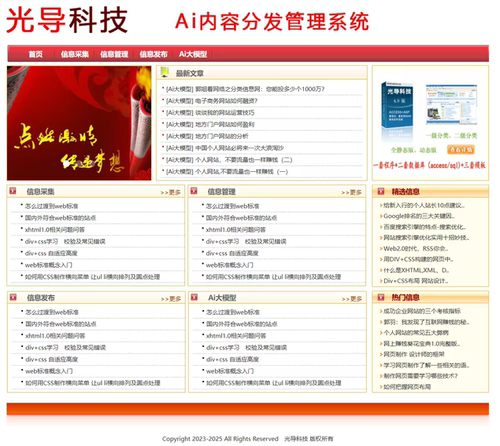Open 个人网站的常见五大弊病 in 热门信息
Viewport: 500px width, 446px height.
416,333
